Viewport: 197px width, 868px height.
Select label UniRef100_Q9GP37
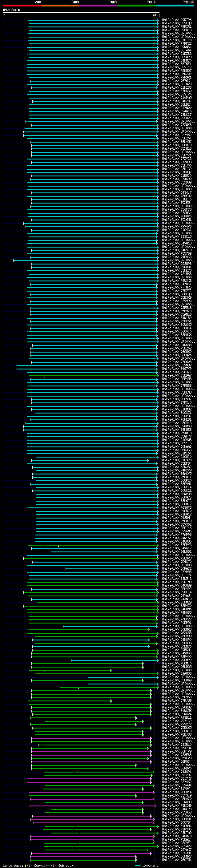(177, 416)
